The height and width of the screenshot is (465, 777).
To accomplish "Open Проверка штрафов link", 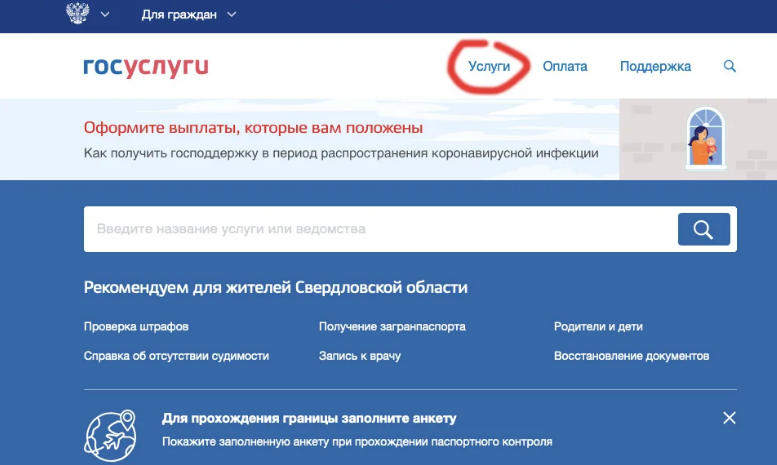I will [136, 327].
